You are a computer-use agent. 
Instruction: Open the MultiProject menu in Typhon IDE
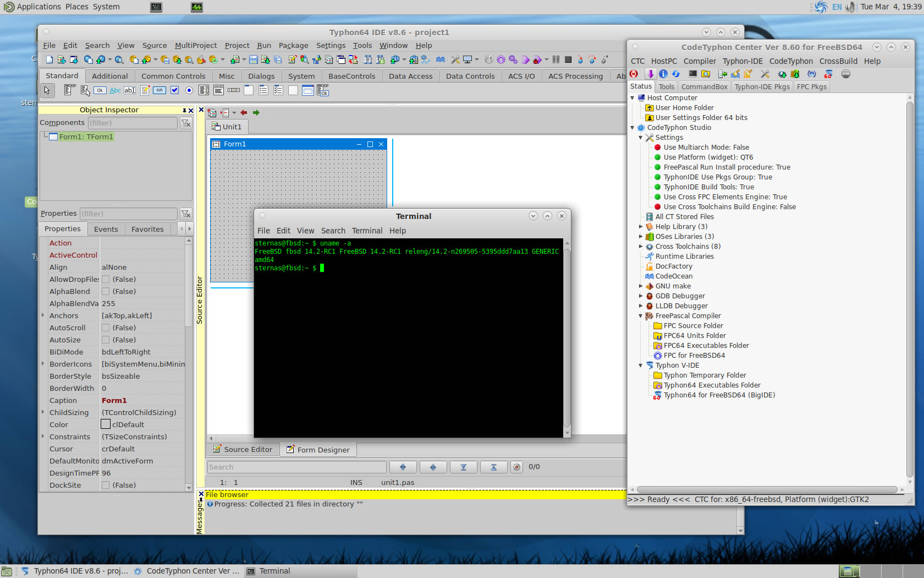click(196, 45)
